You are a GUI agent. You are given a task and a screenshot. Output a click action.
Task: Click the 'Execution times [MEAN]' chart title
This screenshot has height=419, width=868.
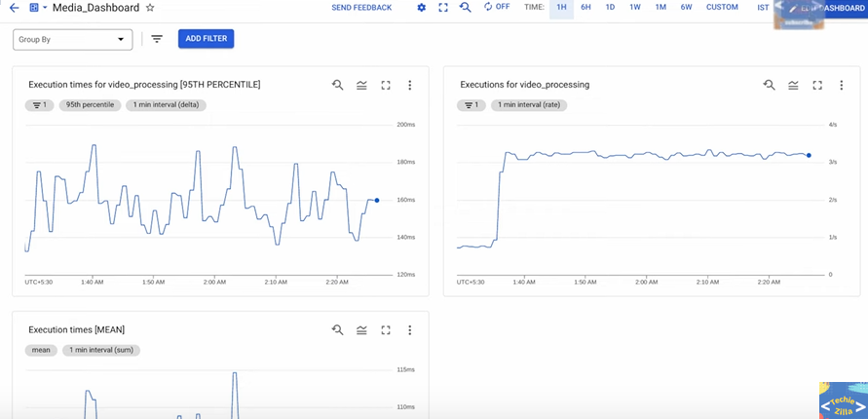tap(76, 330)
